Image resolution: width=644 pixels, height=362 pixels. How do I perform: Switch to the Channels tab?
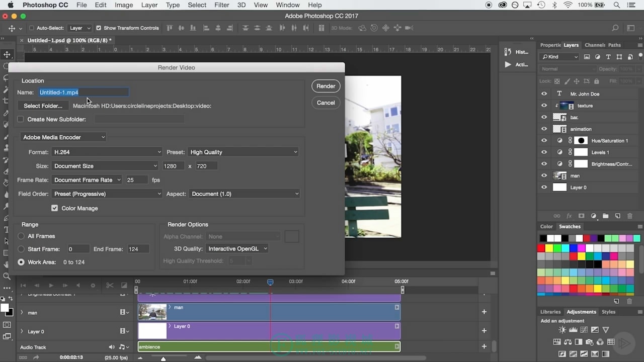[595, 45]
